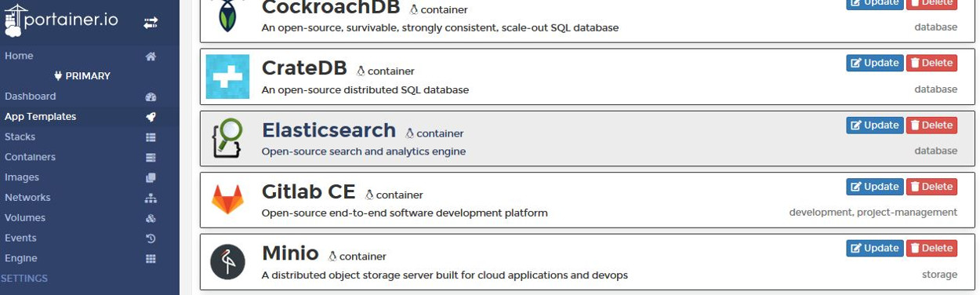Open the Minio template row title
980x295 pixels.
(x=290, y=253)
